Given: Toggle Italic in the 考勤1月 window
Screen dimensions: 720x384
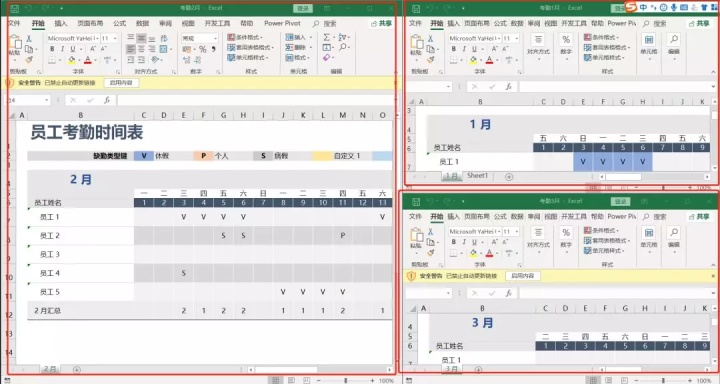Looking at the screenshot, I should click(464, 49).
